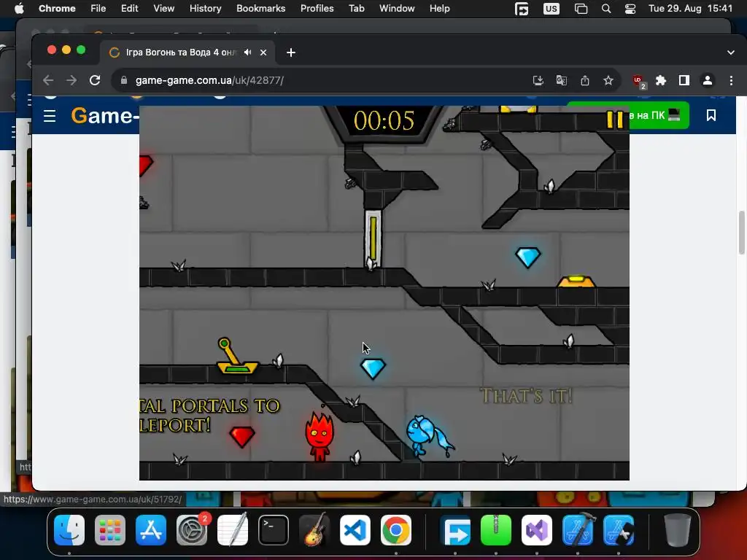Open Finder from the Dock
Image resolution: width=747 pixels, height=560 pixels.
[69, 530]
